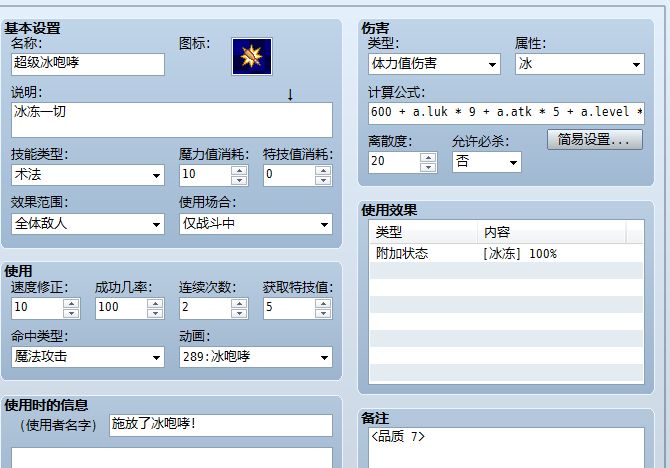This screenshot has height=468, width=670.
Task: Increase the 成功几率 value with up arrow
Action: tap(155, 303)
